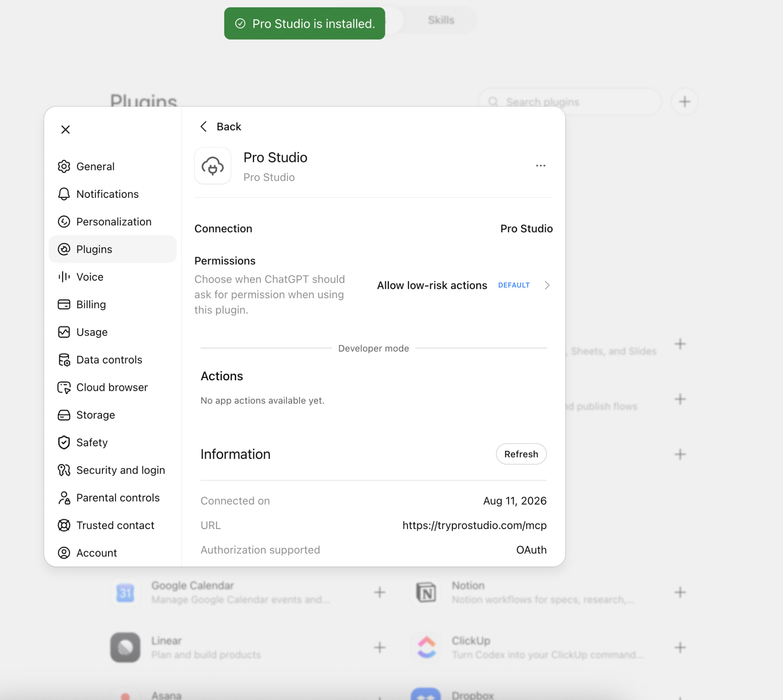Go to Trusted contact section

tap(113, 525)
